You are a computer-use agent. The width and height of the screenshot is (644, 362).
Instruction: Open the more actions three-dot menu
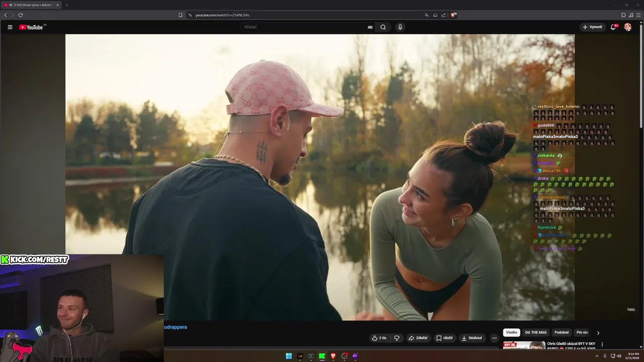[494, 338]
